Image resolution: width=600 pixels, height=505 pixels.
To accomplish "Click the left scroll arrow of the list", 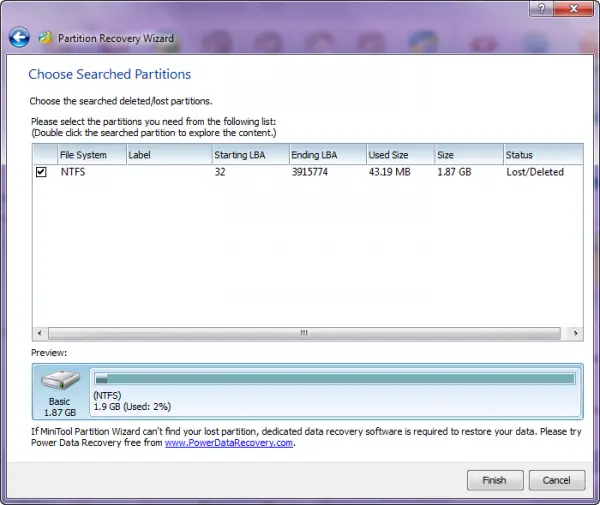I will tap(39, 333).
